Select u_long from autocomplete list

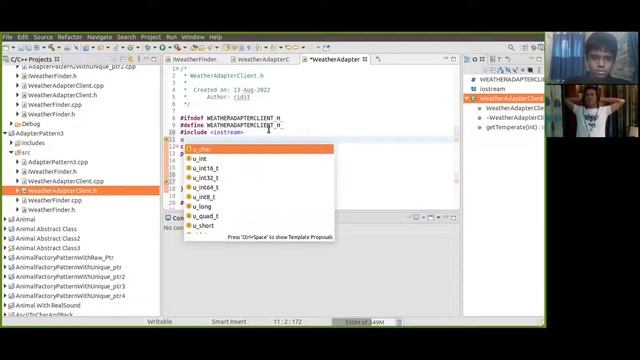259,206
